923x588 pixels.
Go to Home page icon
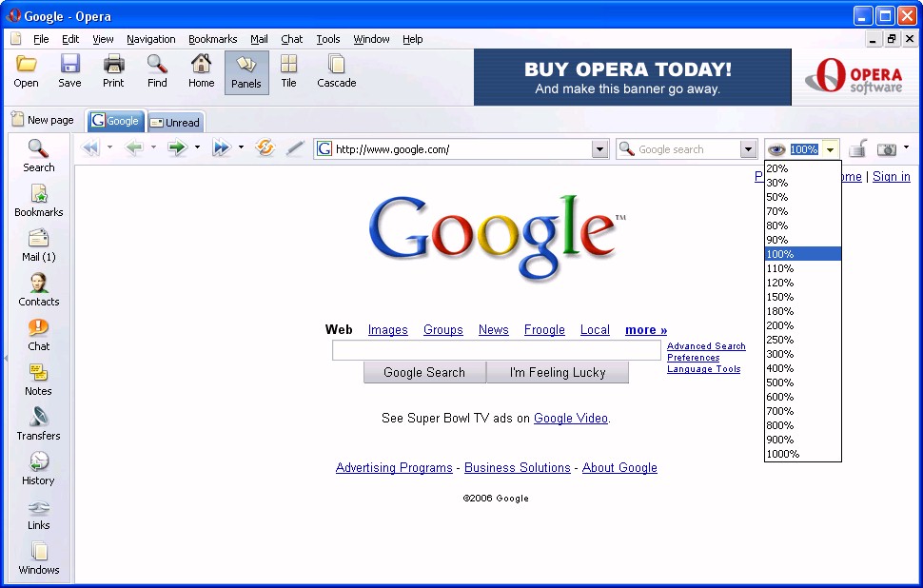(x=202, y=64)
